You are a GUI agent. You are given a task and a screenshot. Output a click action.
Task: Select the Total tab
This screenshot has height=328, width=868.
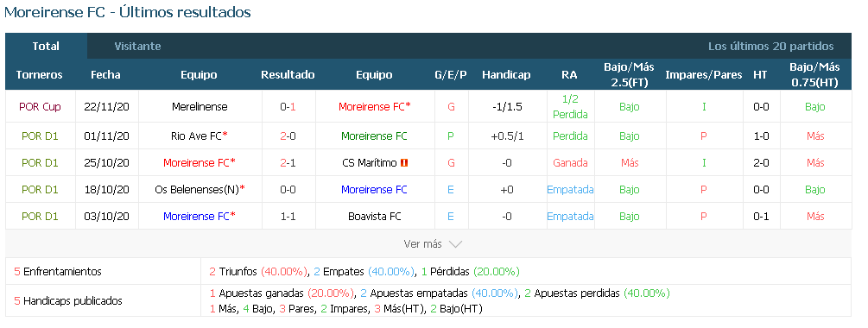(46, 47)
